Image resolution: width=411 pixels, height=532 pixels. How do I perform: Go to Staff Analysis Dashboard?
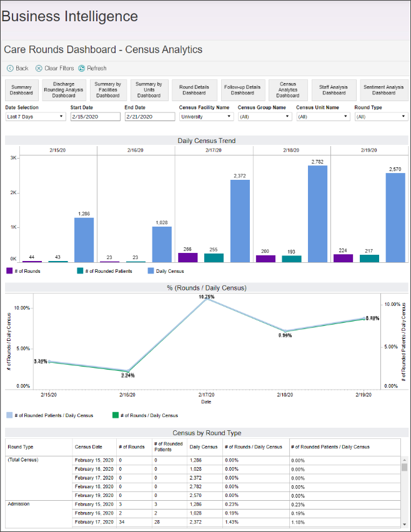click(334, 90)
